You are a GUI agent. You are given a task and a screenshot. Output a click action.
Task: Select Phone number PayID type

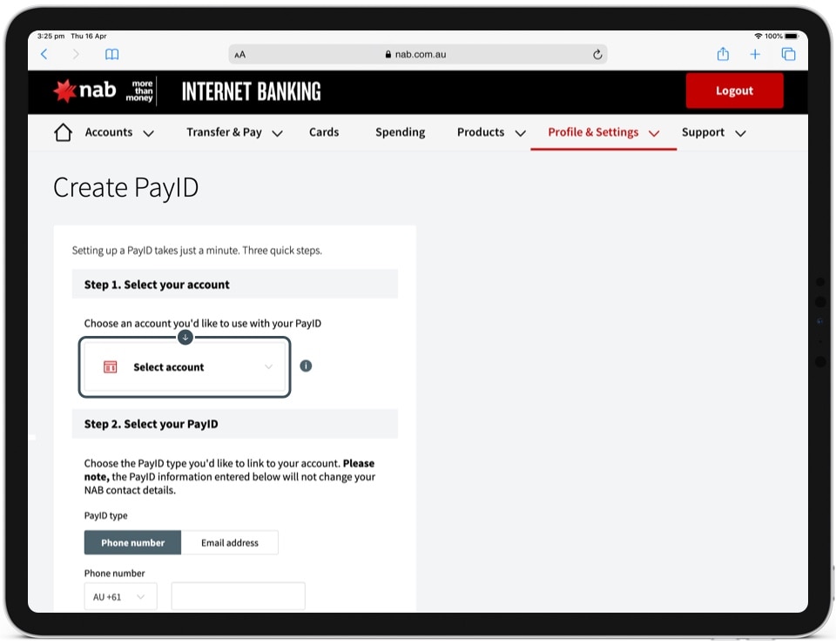[132, 543]
